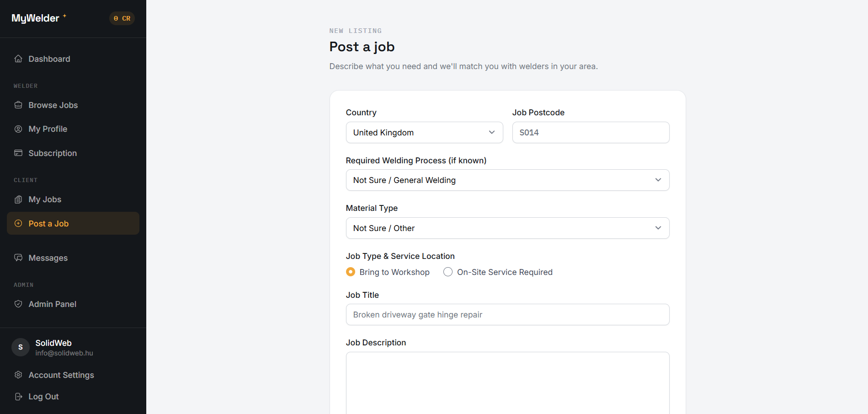The image size is (868, 414).
Task: Open the Country dropdown
Action: (x=424, y=132)
